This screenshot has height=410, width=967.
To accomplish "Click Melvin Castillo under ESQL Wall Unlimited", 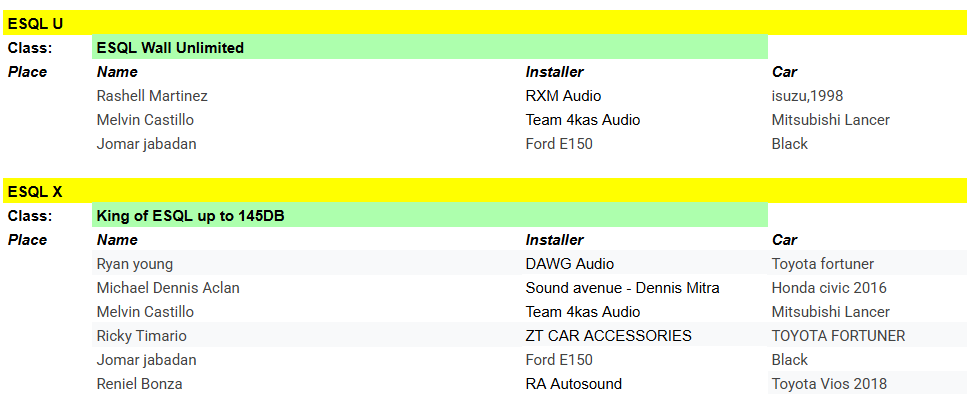I will 145,120.
